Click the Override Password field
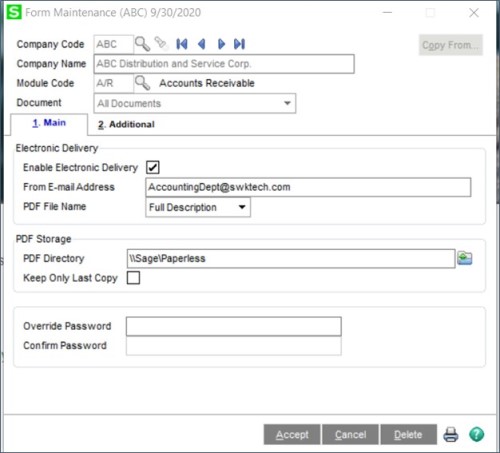Viewport: 500px width, 453px height. (x=234, y=326)
